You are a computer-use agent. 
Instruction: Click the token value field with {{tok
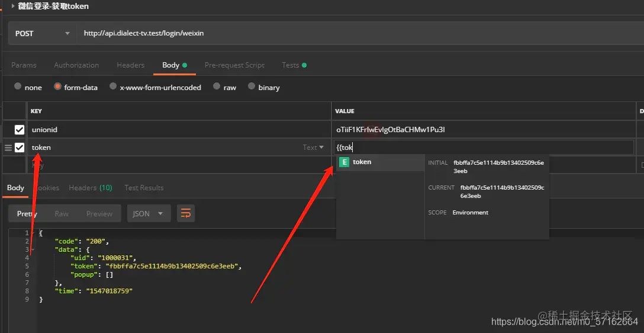tap(484, 147)
